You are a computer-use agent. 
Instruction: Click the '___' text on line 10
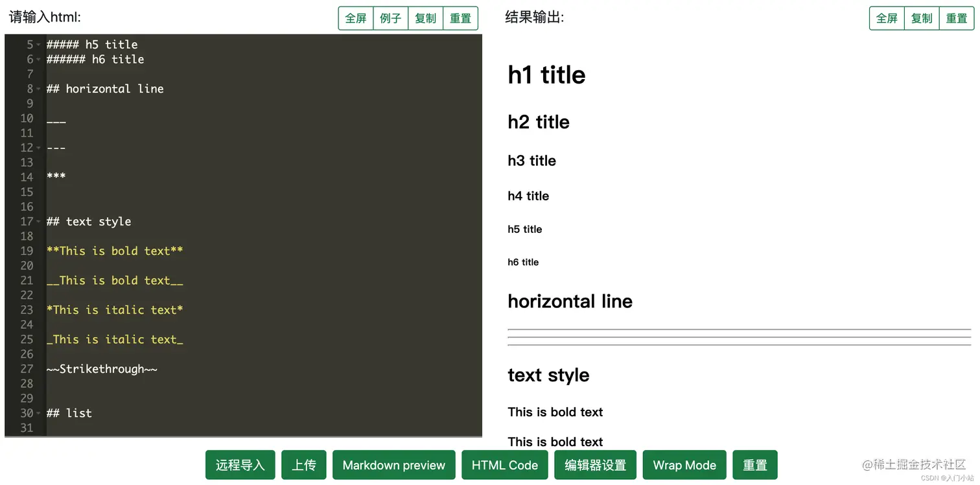tap(56, 121)
